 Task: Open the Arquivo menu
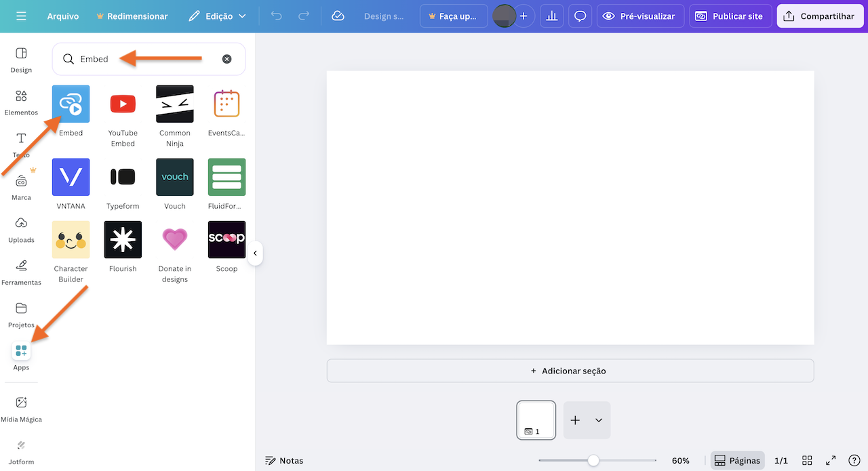pyautogui.click(x=63, y=16)
